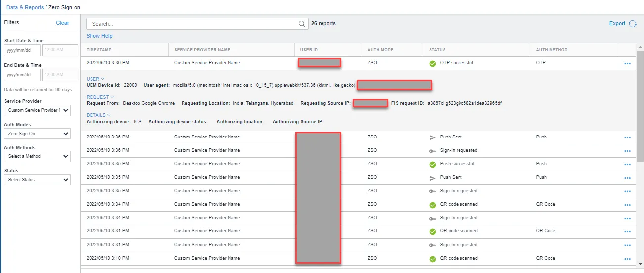Click the scrollbar up arrow
644x273 pixels.
(x=641, y=46)
